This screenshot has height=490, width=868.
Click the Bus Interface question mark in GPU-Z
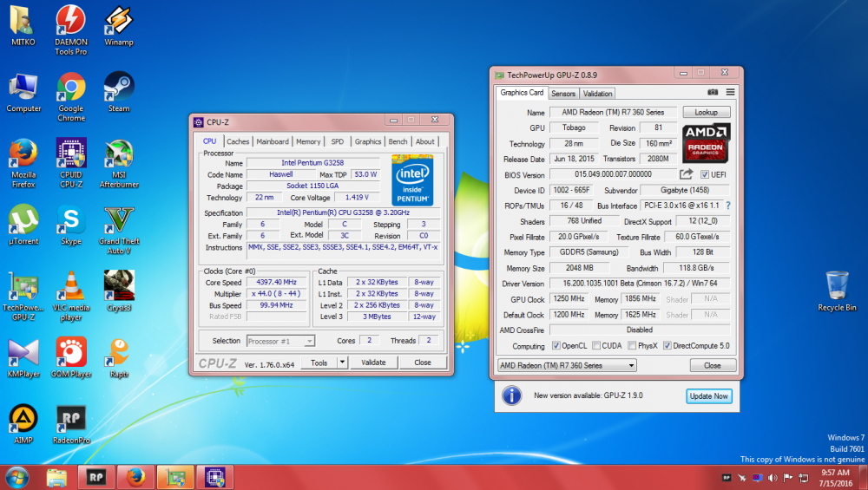(728, 206)
